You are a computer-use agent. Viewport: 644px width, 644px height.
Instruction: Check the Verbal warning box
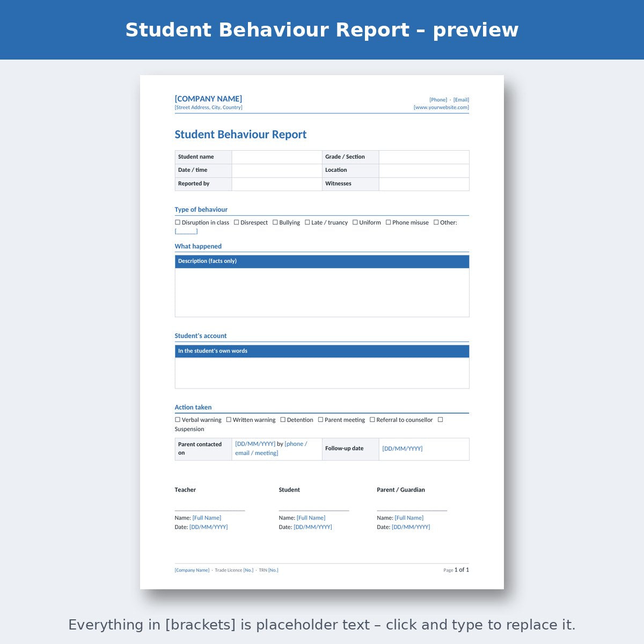click(x=178, y=420)
